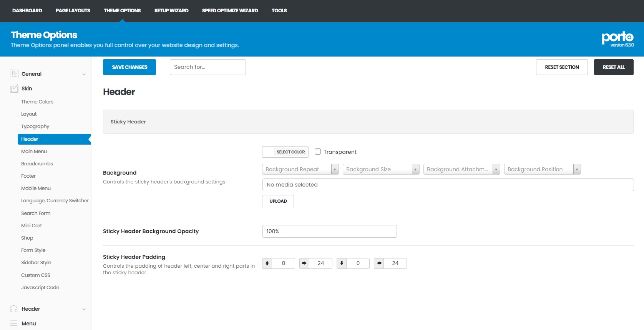Viewport: 644px width, 330px height.
Task: Expand the General section chevron
Action: 84,74
